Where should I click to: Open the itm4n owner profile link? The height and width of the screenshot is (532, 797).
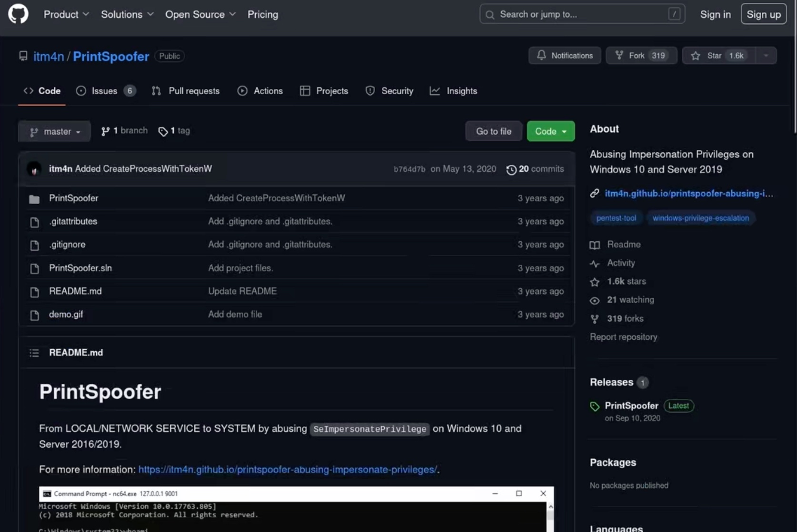pos(49,56)
